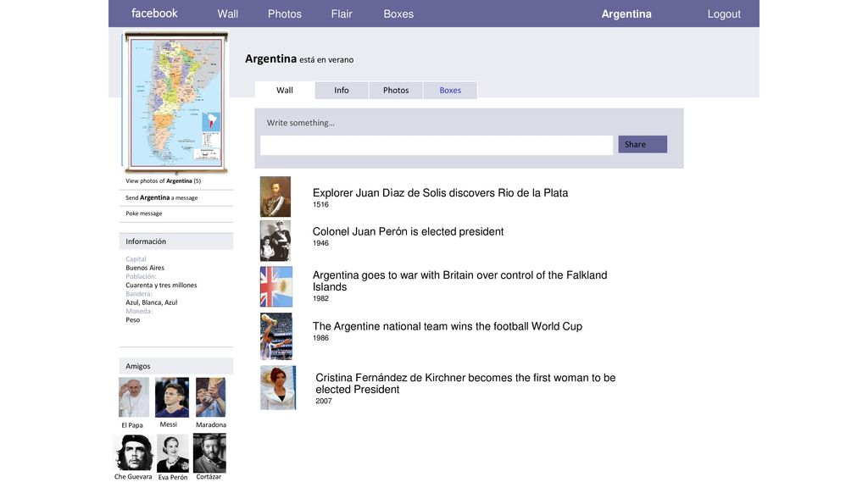Open Che Guevara friend photo
This screenshot has width=868, height=488.
(133, 452)
